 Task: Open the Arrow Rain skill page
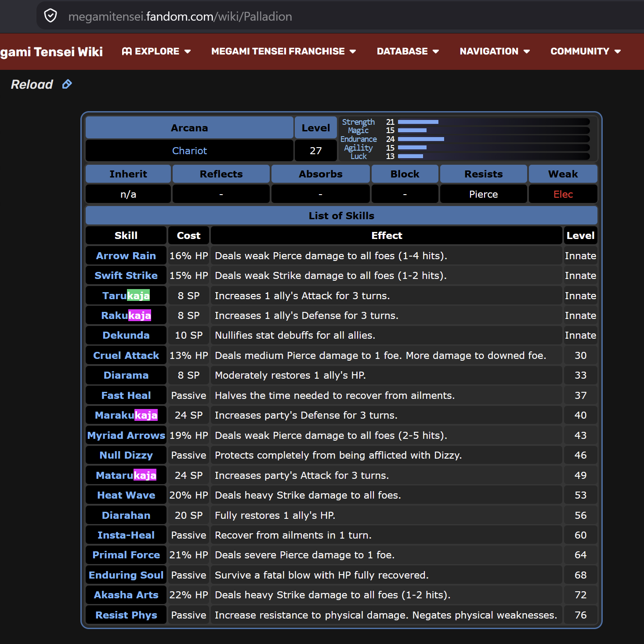126,256
